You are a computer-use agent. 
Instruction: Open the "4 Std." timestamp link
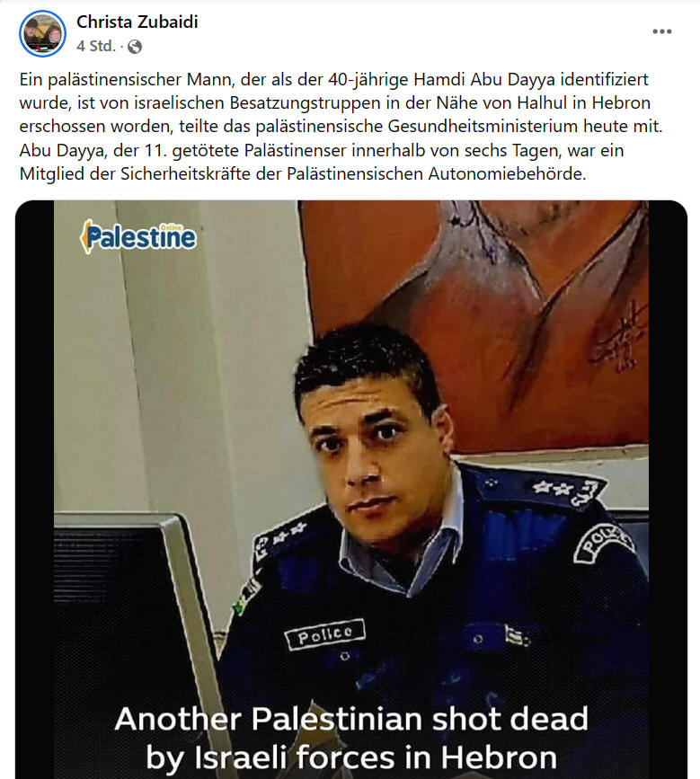pyautogui.click(x=96, y=46)
